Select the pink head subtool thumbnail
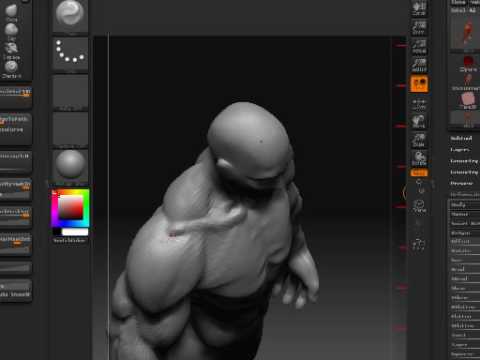 point(468,101)
